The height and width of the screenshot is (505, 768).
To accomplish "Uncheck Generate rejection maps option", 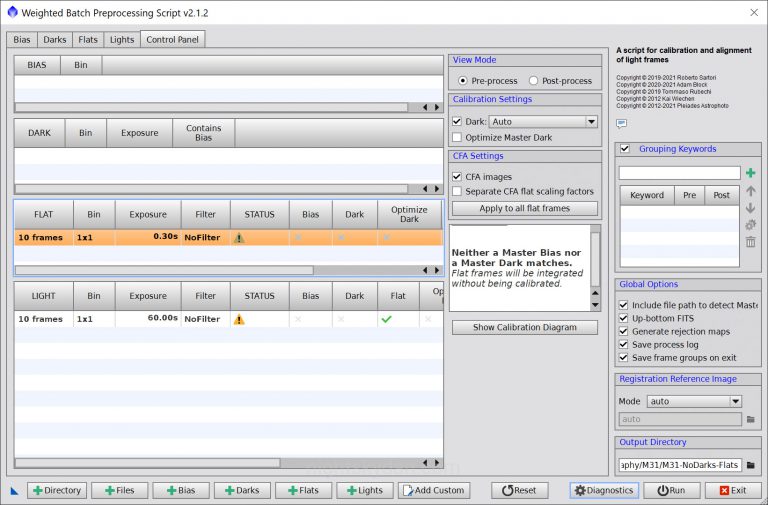I will [x=624, y=331].
